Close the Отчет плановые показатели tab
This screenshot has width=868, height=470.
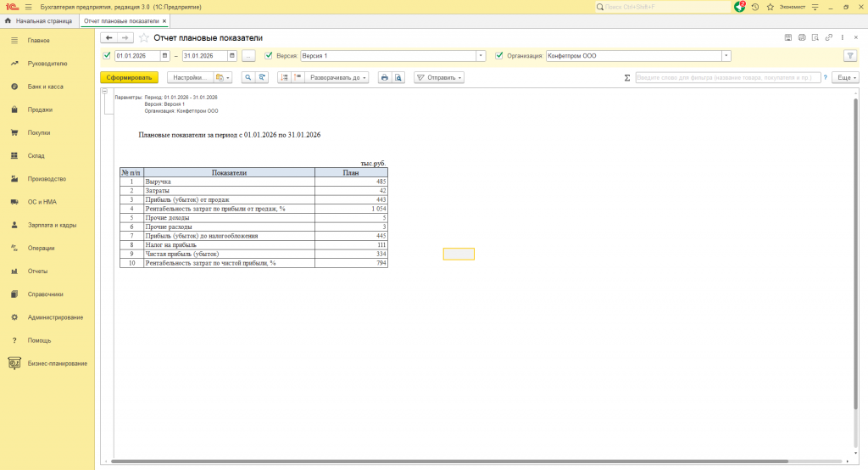point(164,21)
